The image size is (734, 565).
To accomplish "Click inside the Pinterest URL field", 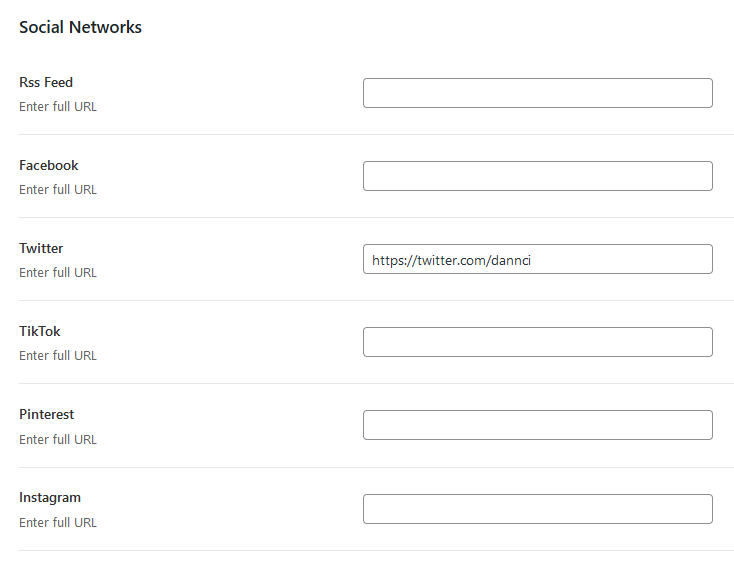I will pos(537,425).
